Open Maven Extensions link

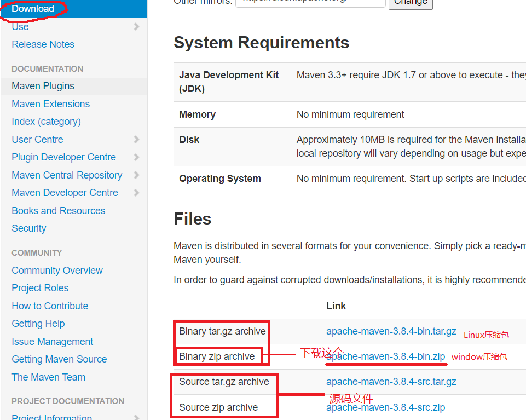(x=51, y=104)
